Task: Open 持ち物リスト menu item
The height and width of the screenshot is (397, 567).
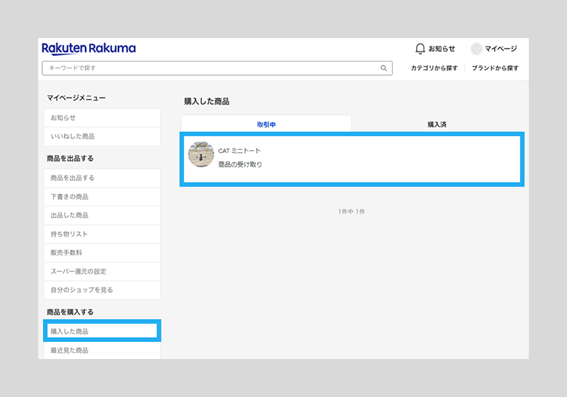Action: pos(102,234)
